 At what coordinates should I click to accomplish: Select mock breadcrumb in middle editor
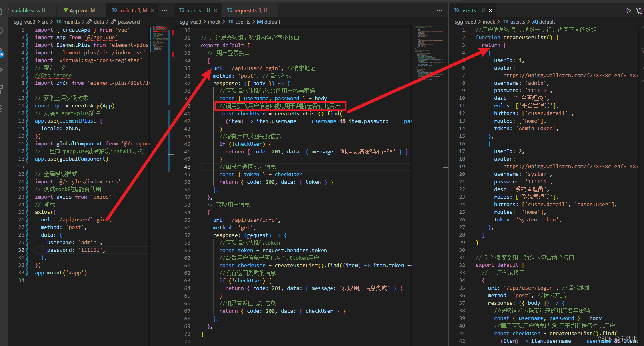[x=214, y=22]
